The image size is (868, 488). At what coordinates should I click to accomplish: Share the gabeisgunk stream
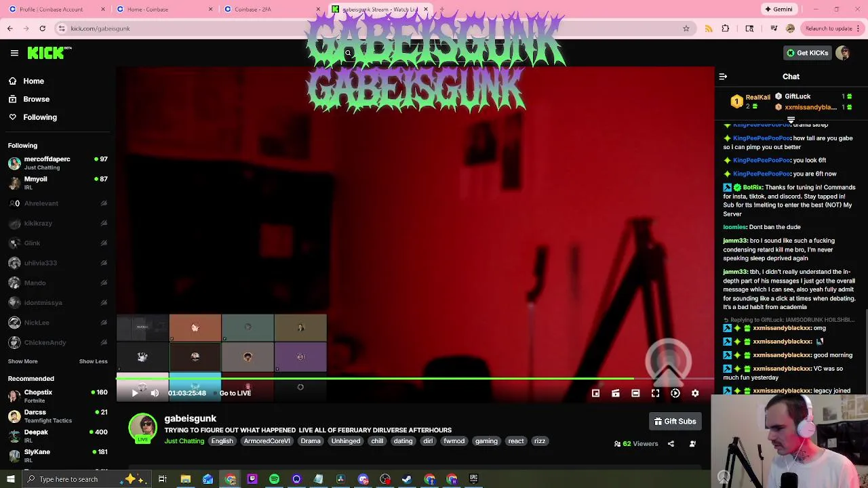coord(671,444)
